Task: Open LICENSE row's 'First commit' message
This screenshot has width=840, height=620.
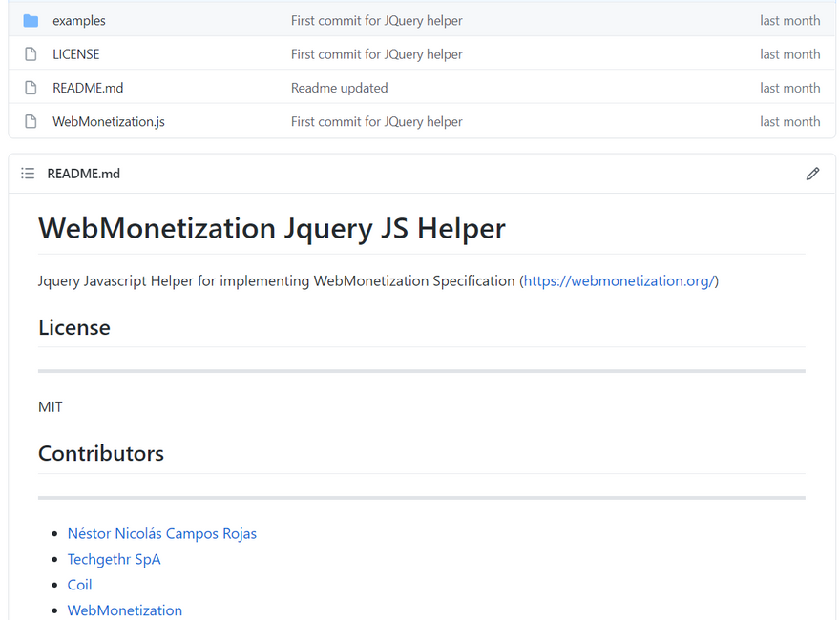Action: pos(376,54)
